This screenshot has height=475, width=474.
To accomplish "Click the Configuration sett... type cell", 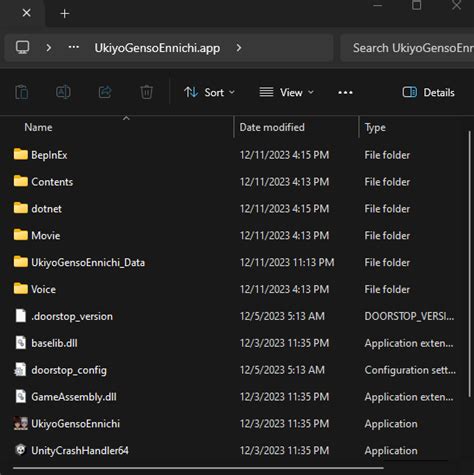I will click(410, 370).
